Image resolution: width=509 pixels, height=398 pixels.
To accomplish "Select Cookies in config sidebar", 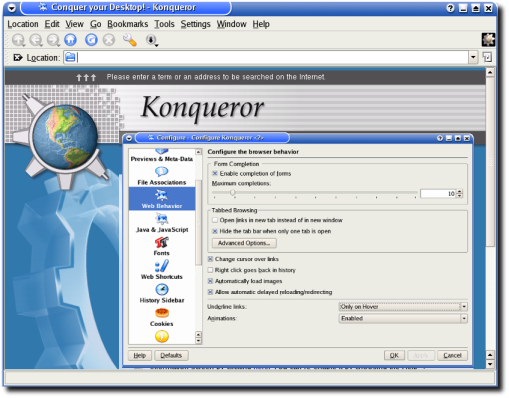I will [x=162, y=317].
